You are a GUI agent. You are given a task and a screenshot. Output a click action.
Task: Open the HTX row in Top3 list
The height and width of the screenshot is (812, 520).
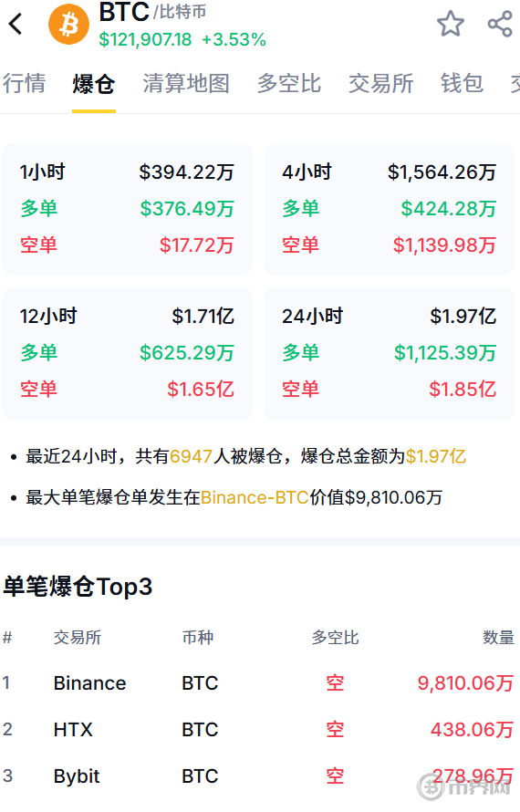click(259, 730)
